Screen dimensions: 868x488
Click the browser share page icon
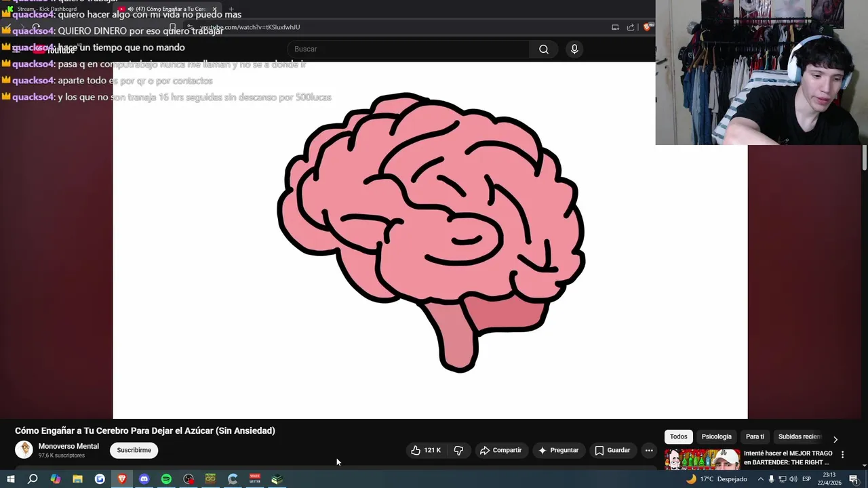(631, 27)
